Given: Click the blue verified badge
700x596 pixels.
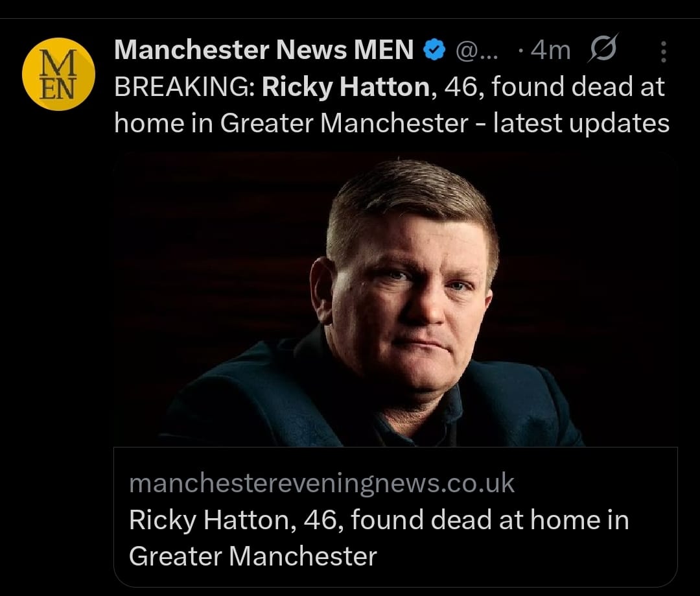Looking at the screenshot, I should coord(434,50).
